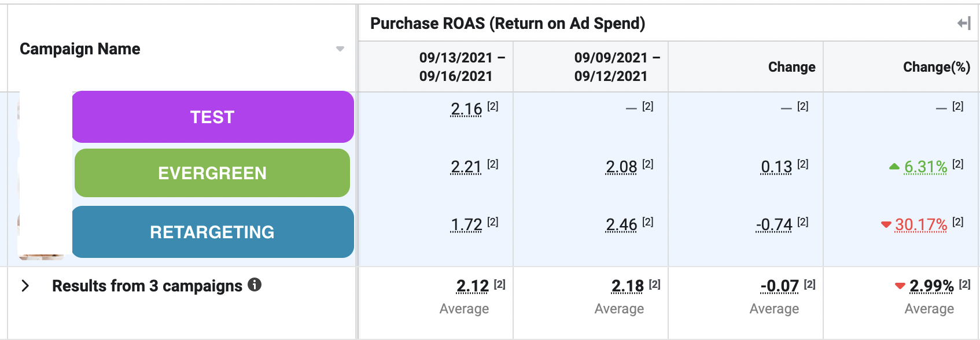Select the blue RETARGETING campaign label
This screenshot has height=340, width=980.
tap(212, 232)
